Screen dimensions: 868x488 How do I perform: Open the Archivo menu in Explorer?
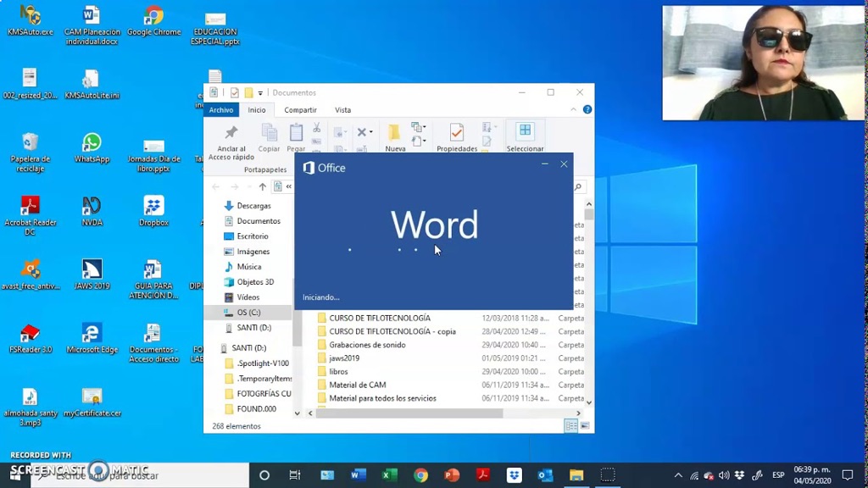pyautogui.click(x=221, y=109)
